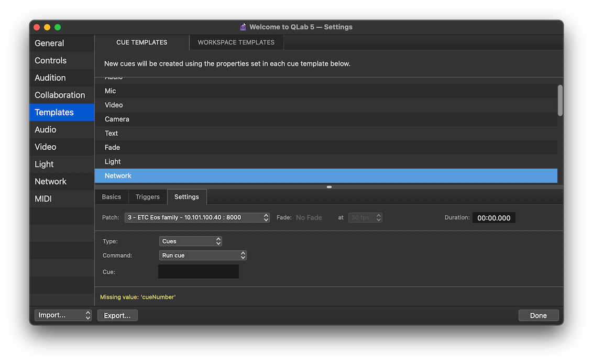The image size is (593, 364).
Task: Open the Collaboration settings section
Action: pos(62,95)
